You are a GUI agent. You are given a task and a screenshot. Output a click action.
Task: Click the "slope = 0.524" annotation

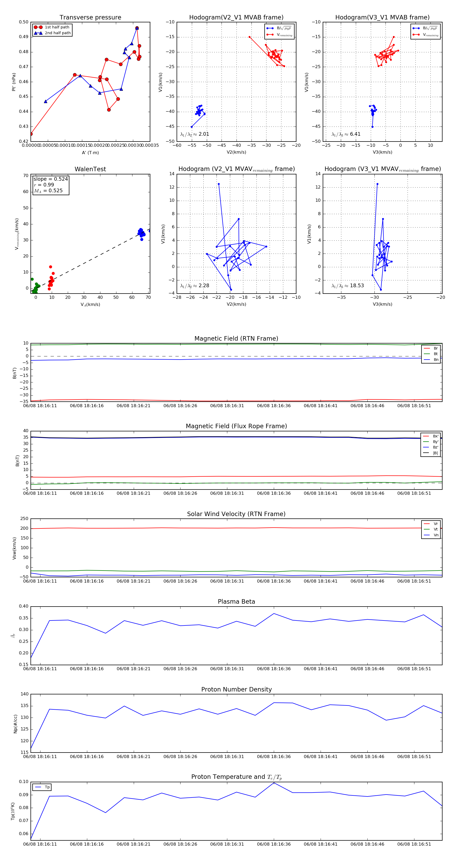(50, 179)
